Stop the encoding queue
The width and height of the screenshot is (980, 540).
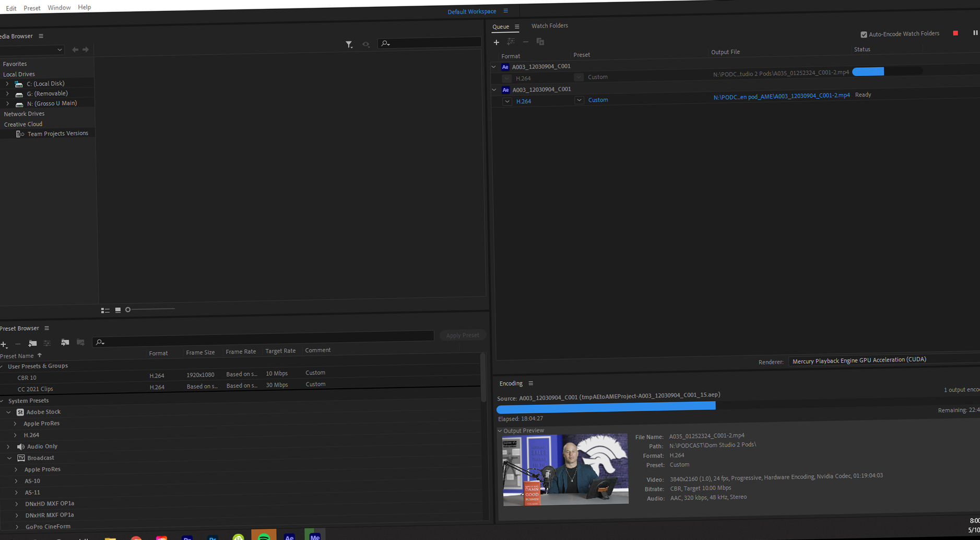point(956,33)
